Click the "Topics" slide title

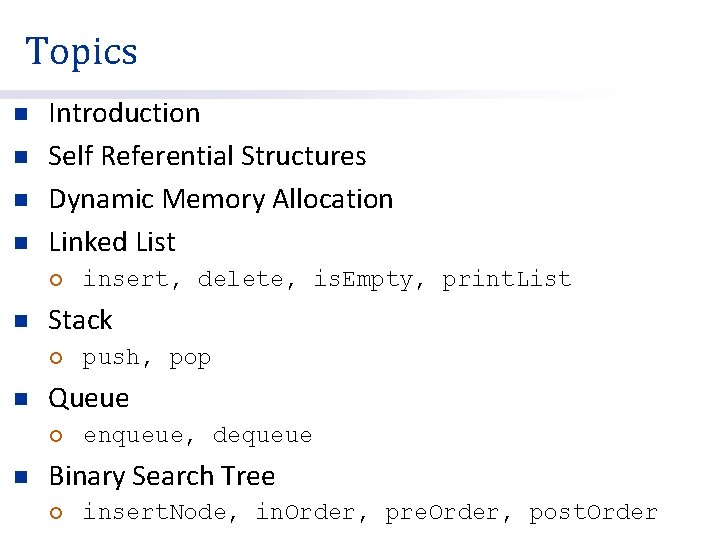click(82, 51)
